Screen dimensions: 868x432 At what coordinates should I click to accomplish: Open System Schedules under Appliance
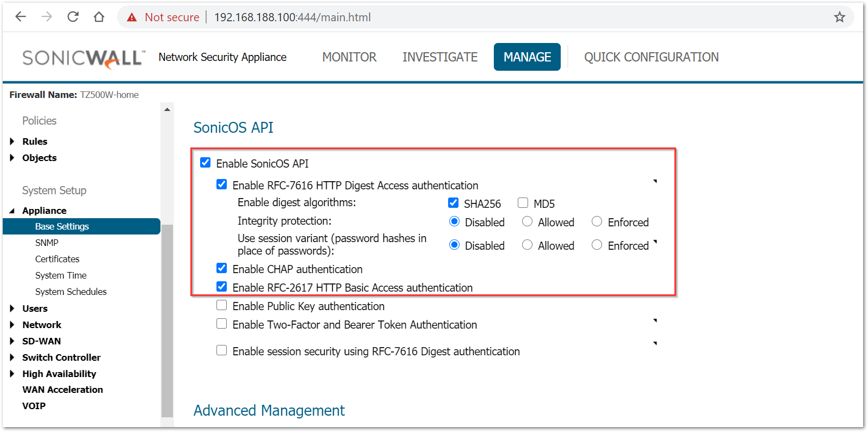[x=71, y=292]
